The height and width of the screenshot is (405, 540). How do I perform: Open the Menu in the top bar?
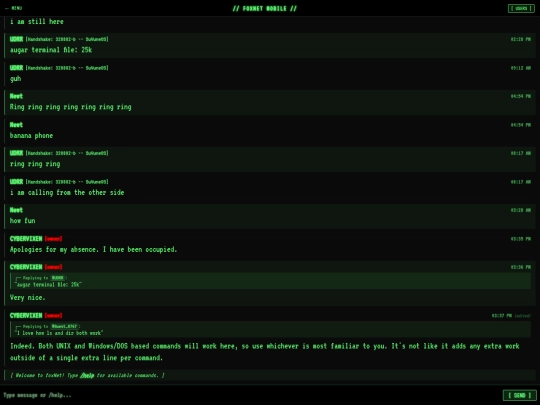[x=13, y=8]
